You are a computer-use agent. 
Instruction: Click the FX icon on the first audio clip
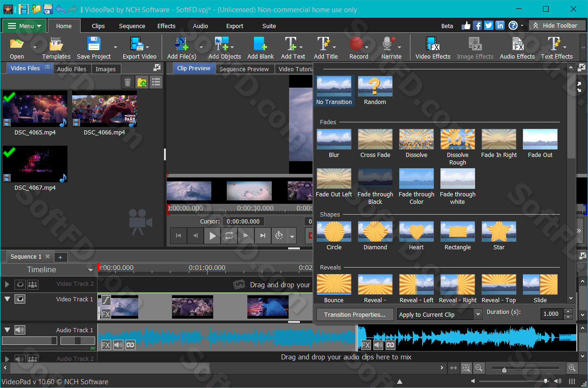[x=106, y=345]
